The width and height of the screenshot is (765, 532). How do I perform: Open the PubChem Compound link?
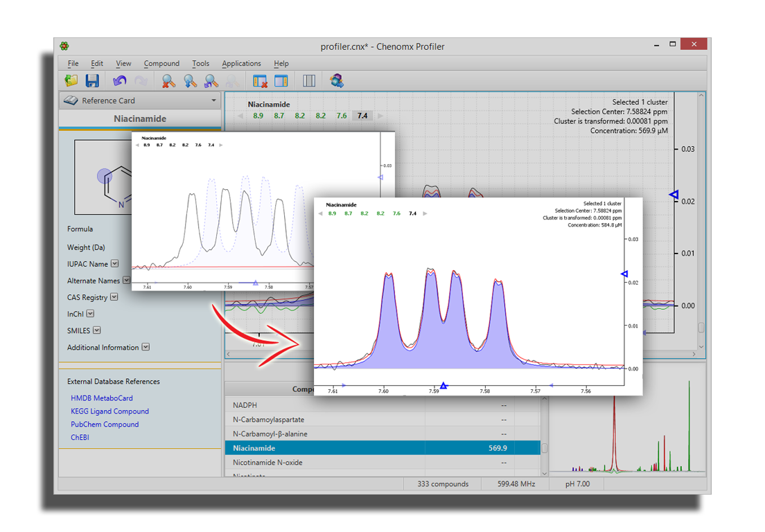[x=105, y=424]
